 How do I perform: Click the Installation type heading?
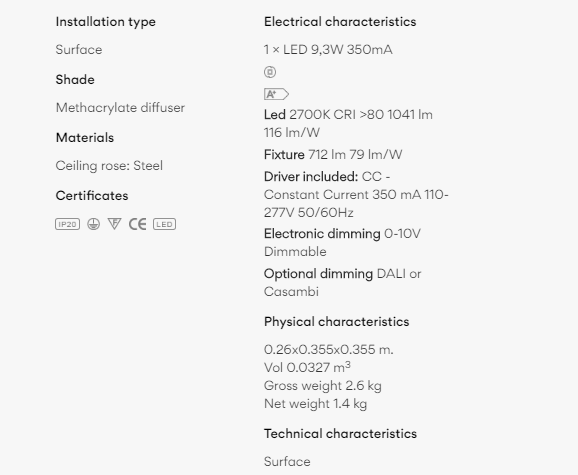click(x=105, y=22)
